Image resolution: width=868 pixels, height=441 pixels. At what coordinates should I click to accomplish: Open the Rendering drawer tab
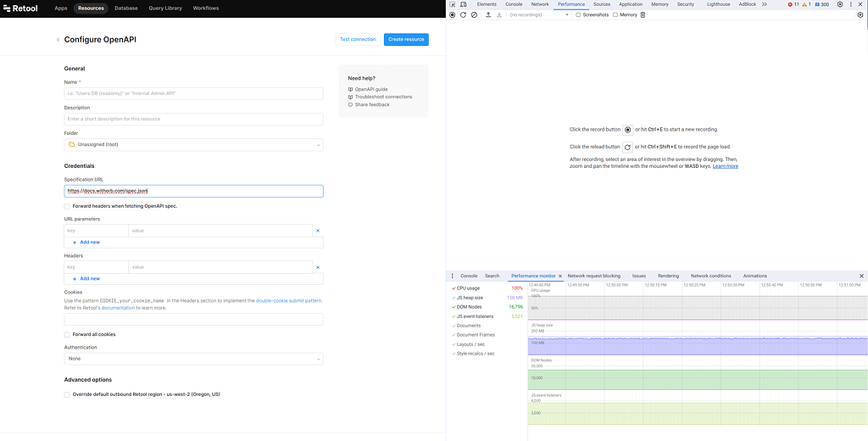click(668, 276)
